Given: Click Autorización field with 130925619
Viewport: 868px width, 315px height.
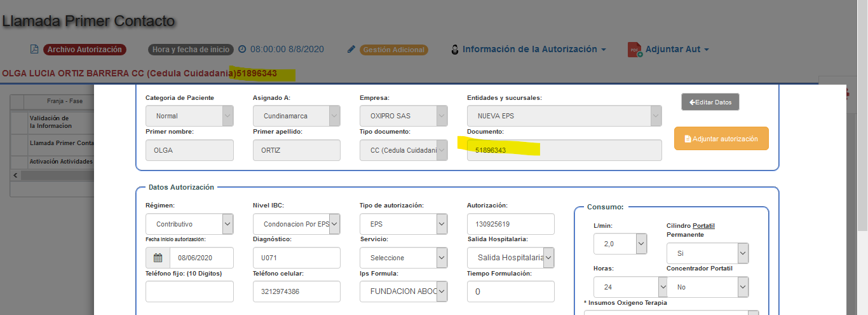Looking at the screenshot, I should coord(511,224).
